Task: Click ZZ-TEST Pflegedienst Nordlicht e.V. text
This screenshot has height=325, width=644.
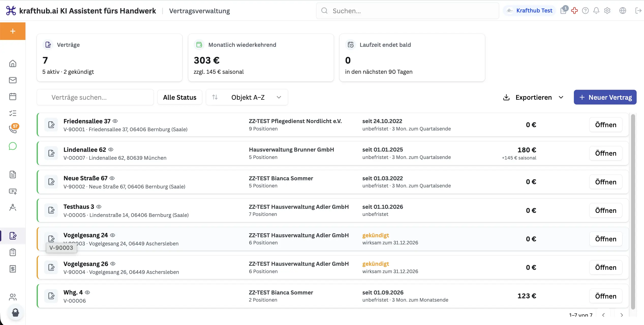Action: 295,121
